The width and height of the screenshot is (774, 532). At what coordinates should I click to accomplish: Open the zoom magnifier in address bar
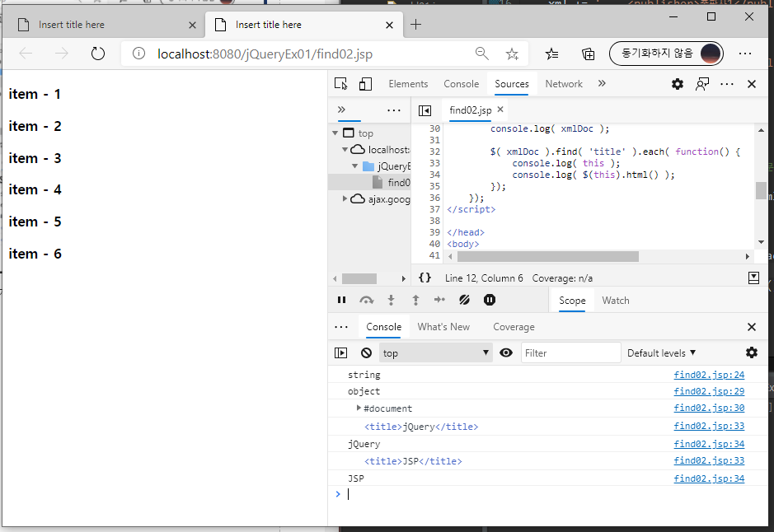[481, 54]
